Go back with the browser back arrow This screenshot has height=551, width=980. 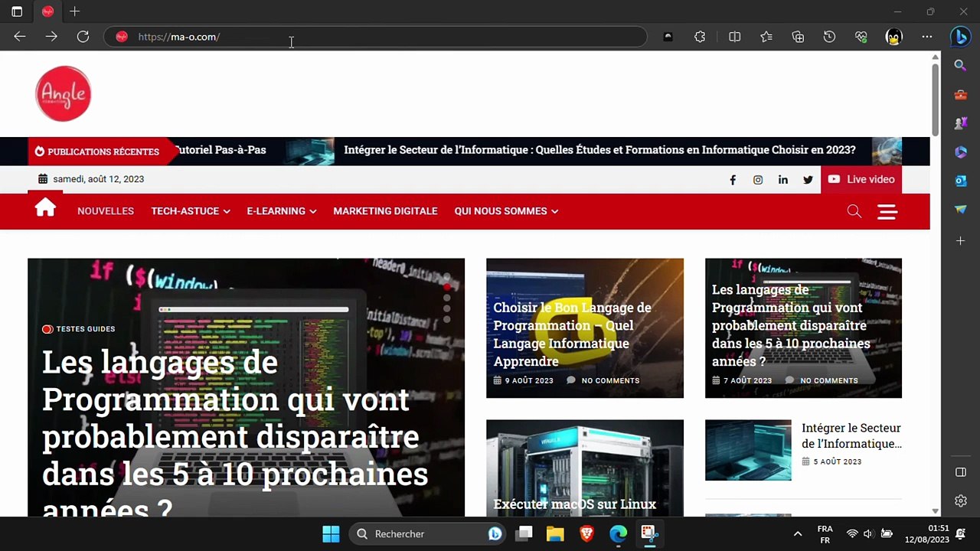click(x=20, y=37)
